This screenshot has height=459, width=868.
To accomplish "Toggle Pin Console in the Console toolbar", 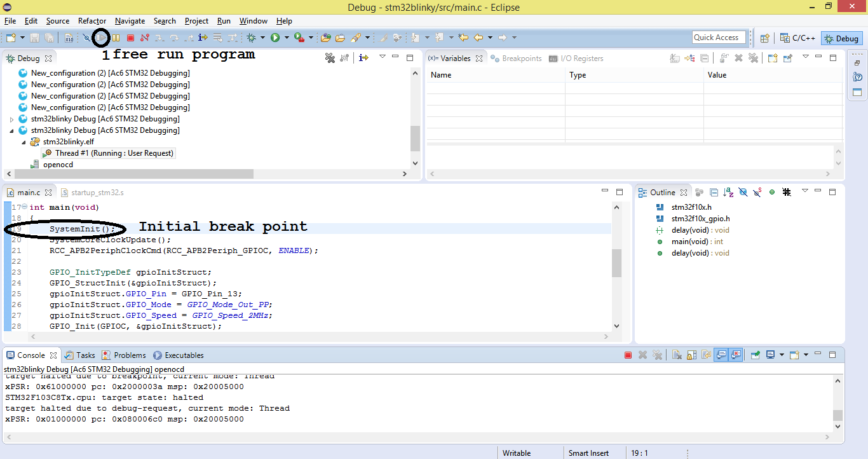I will (754, 355).
